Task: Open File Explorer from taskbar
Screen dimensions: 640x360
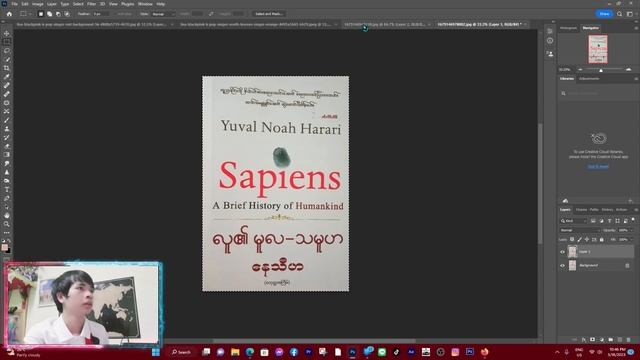Action: pyautogui.click(x=235, y=352)
